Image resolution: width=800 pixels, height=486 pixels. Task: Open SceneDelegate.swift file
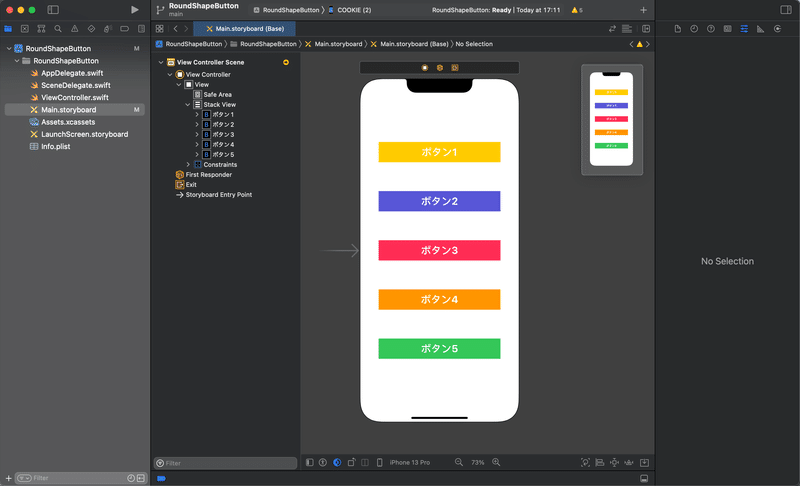pyautogui.click(x=76, y=85)
